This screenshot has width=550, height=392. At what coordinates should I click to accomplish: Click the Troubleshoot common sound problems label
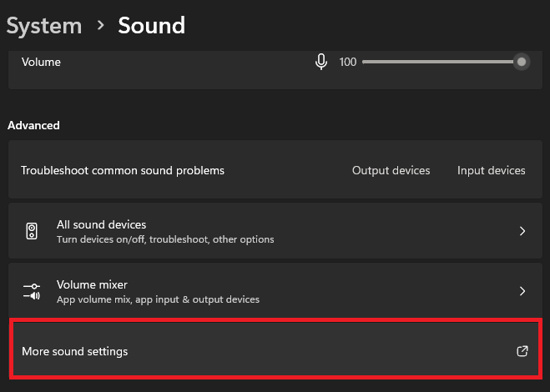coord(123,170)
